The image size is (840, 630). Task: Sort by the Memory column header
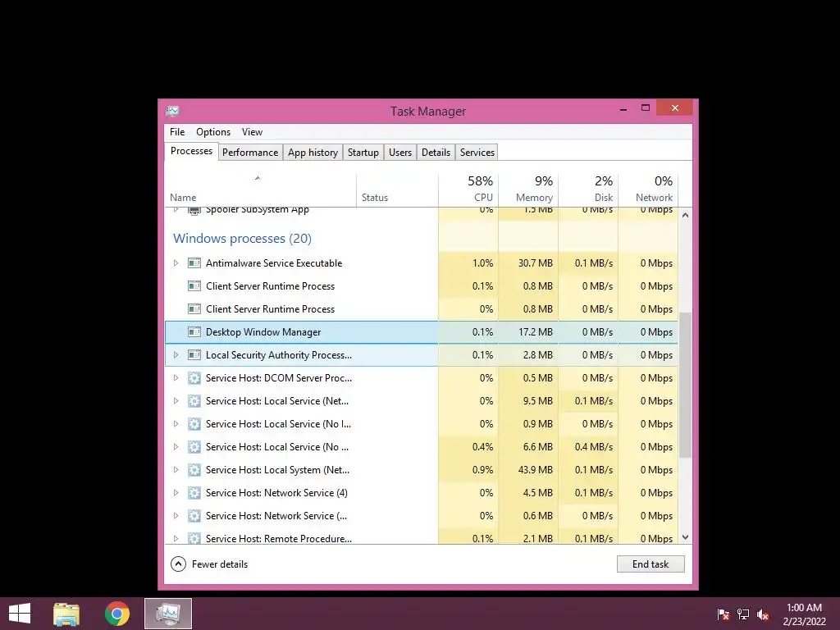point(528,189)
